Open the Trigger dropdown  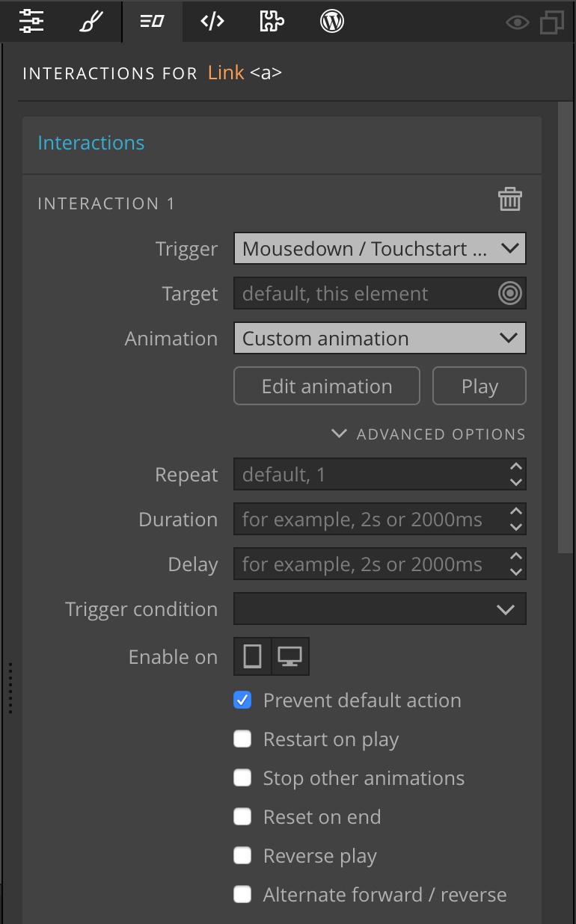pos(380,249)
